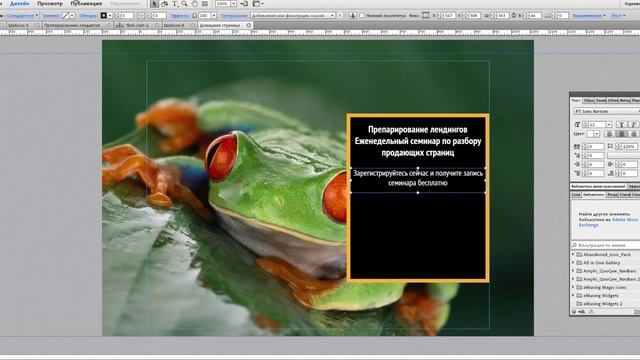
Task: Select the Crop tool
Action: [164, 4]
